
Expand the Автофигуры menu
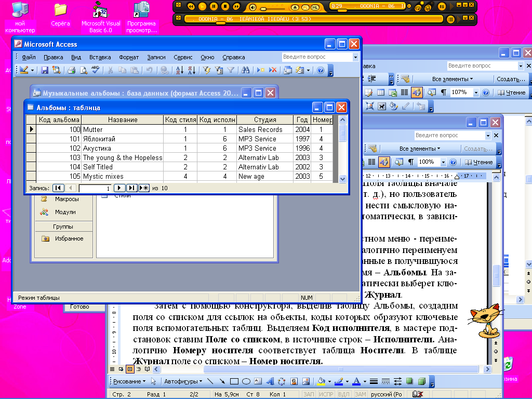click(x=183, y=381)
